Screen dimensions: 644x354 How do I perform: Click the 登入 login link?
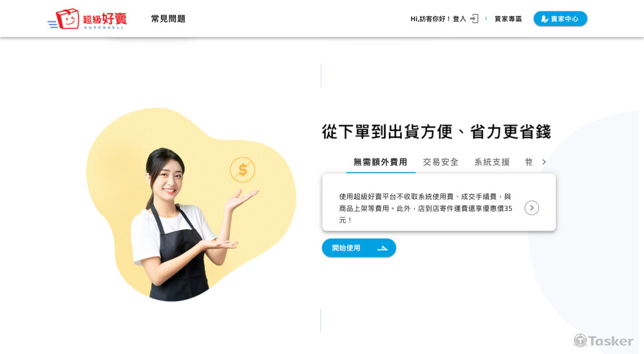[459, 19]
